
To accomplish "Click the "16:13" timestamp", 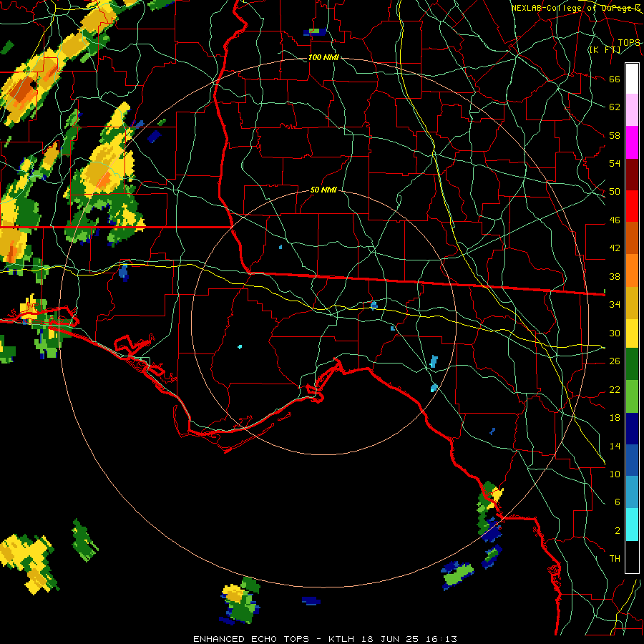I will (440, 639).
